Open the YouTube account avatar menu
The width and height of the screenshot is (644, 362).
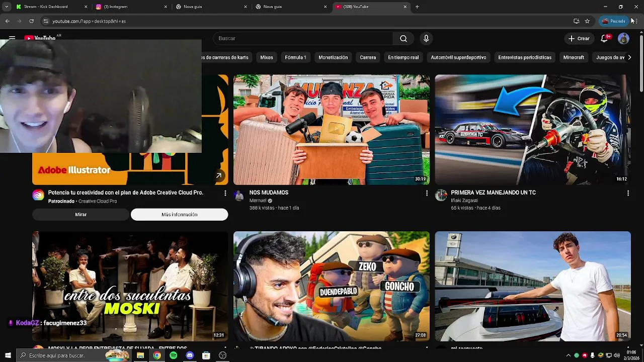[x=623, y=39]
